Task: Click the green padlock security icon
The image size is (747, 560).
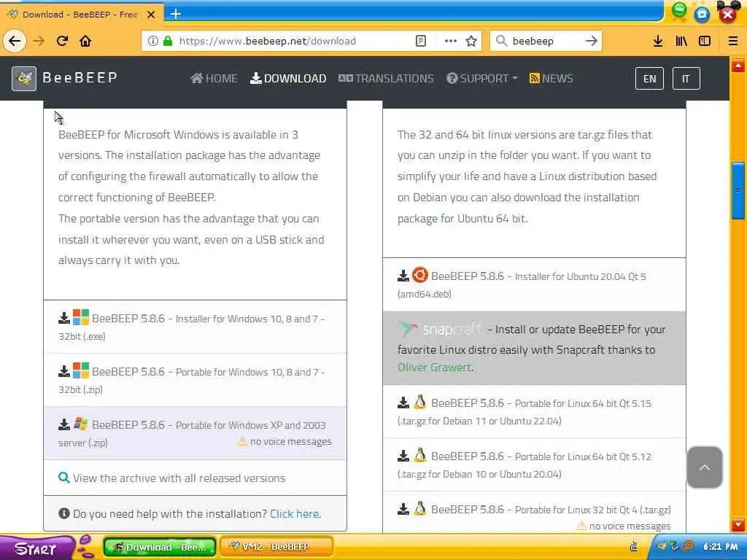Action: tap(168, 41)
